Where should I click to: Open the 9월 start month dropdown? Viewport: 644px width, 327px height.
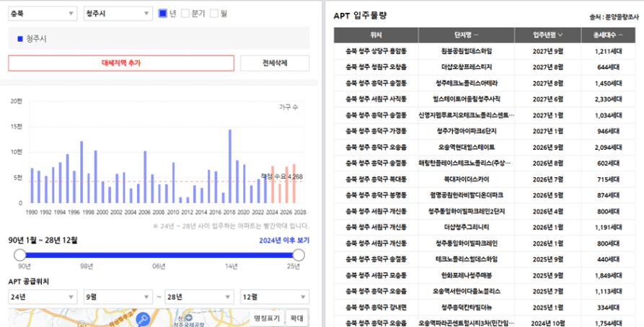pyautogui.click(x=118, y=297)
